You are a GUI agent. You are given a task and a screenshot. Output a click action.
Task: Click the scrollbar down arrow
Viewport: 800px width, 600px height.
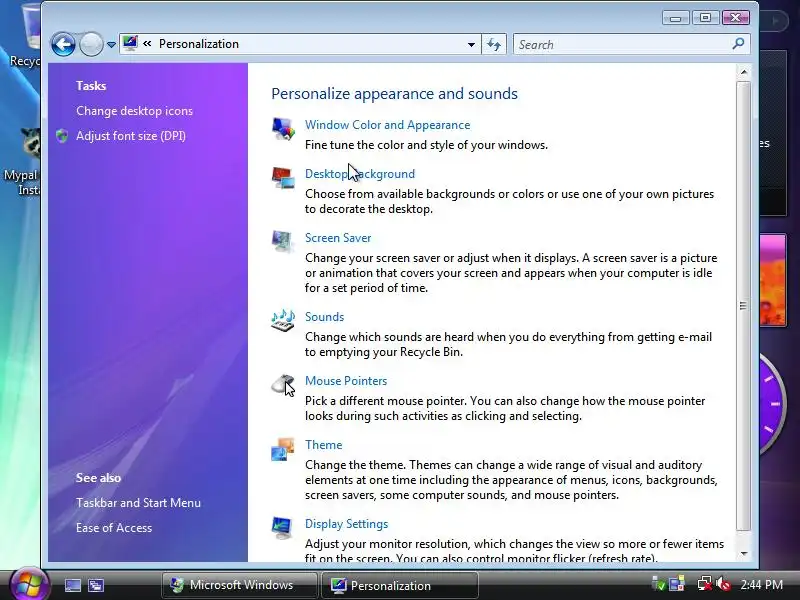[x=744, y=554]
